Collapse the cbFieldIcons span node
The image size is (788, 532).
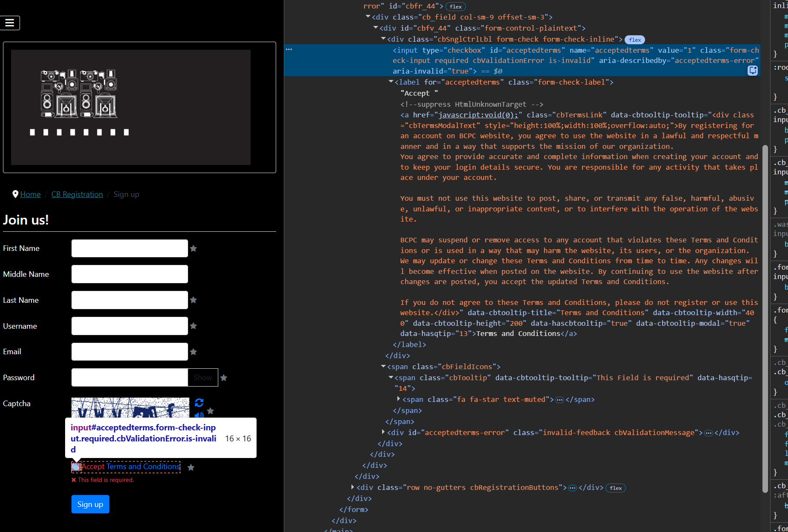(x=383, y=366)
